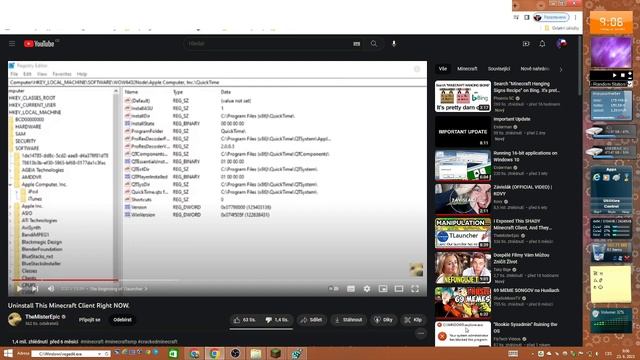The image size is (640, 360).
Task: Open the player settings gear
Action: click(x=367, y=289)
